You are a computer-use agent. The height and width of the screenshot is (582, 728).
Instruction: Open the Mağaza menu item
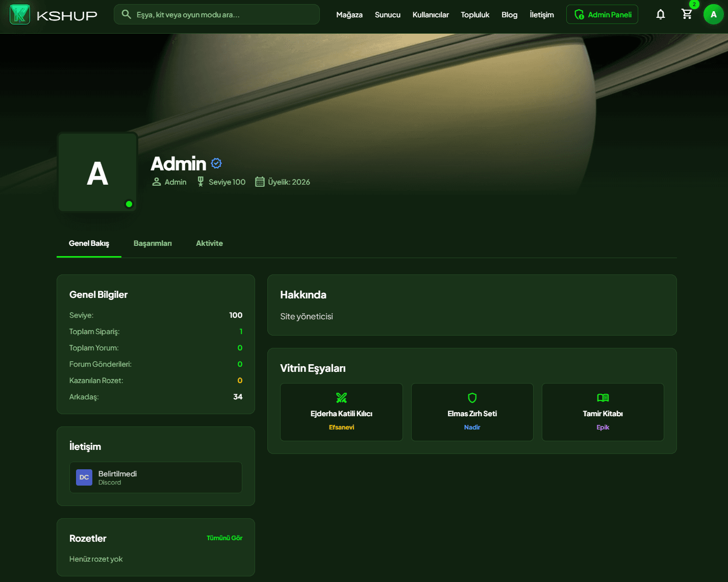(349, 15)
